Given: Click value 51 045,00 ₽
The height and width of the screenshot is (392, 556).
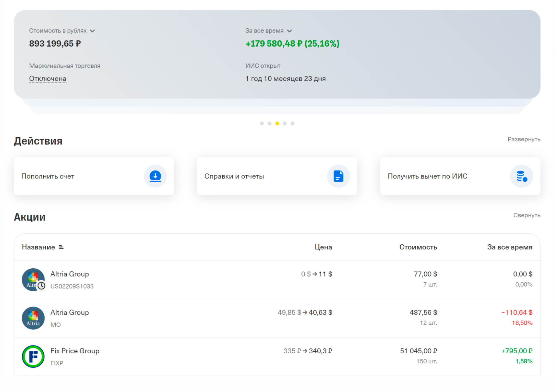Looking at the screenshot, I should [x=419, y=351].
